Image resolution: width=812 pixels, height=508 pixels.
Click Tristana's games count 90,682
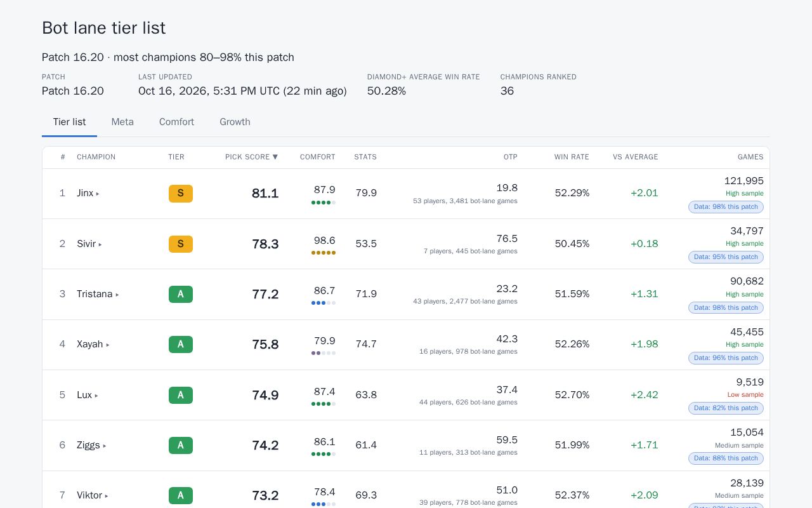747,281
